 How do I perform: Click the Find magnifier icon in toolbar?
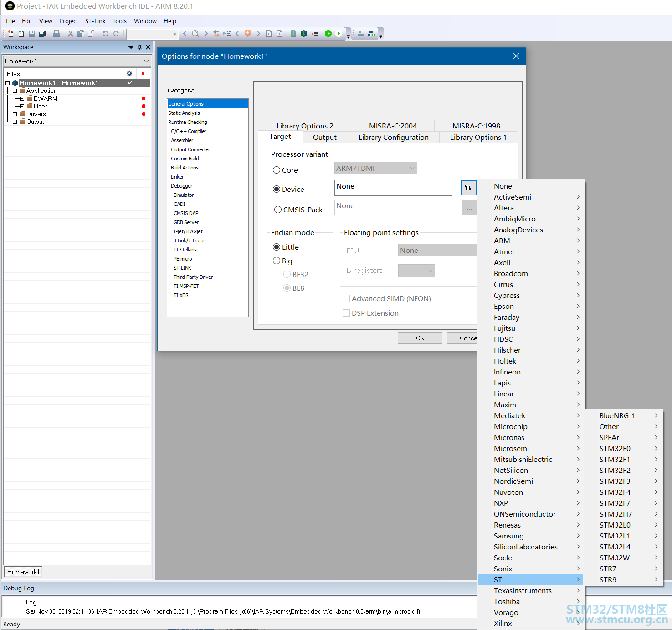point(195,34)
